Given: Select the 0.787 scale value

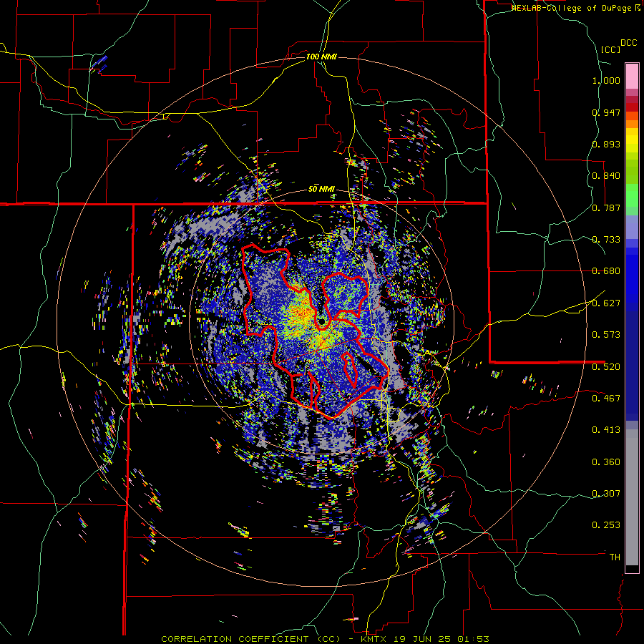Looking at the screenshot, I should (606, 208).
